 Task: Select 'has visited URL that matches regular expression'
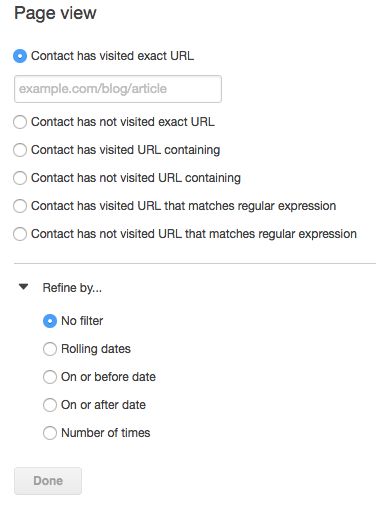pyautogui.click(x=20, y=206)
